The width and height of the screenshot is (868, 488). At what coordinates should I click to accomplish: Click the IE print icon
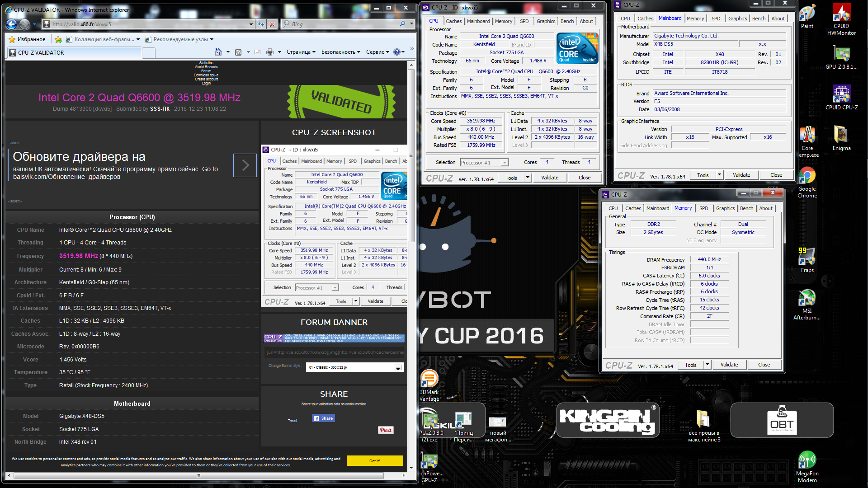pos(270,52)
